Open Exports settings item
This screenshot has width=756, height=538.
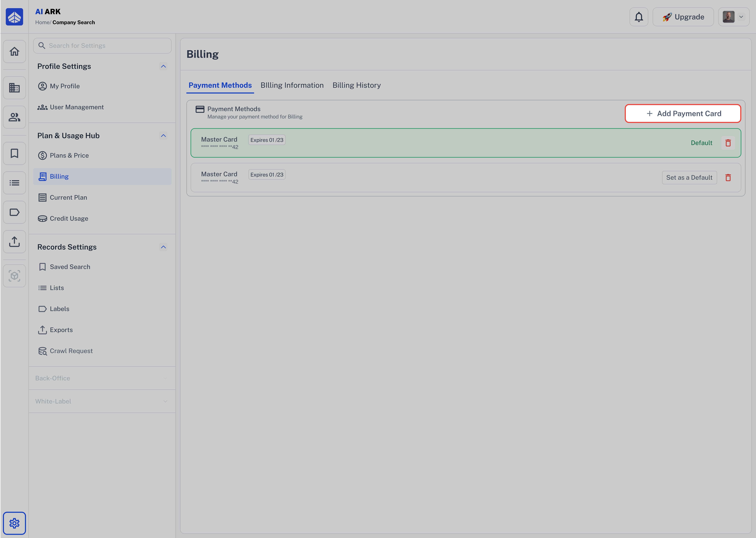[102, 330]
